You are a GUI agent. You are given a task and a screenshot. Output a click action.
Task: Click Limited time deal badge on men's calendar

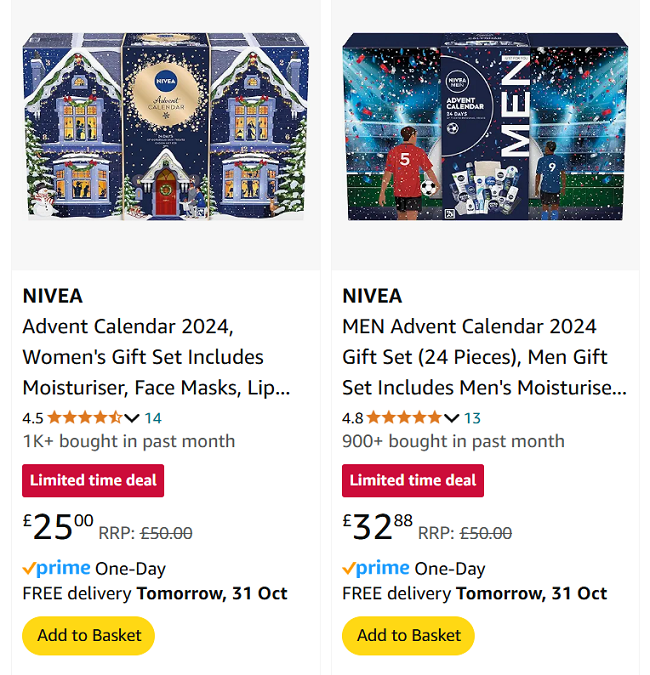[x=413, y=480]
